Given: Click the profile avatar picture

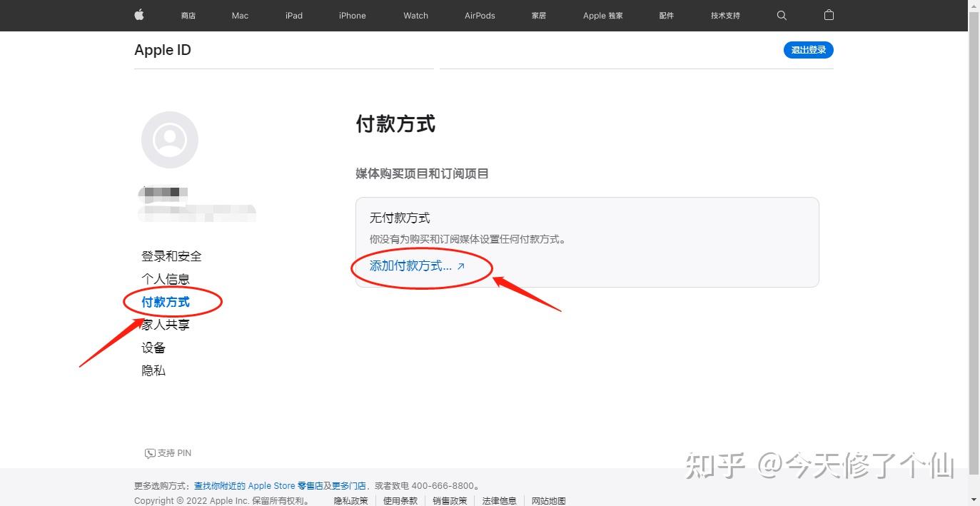Looking at the screenshot, I should click(170, 140).
